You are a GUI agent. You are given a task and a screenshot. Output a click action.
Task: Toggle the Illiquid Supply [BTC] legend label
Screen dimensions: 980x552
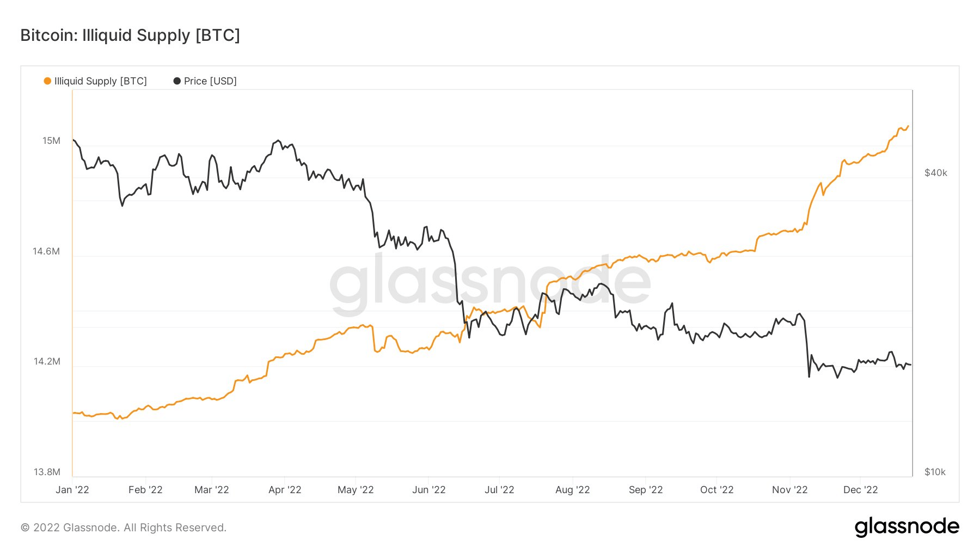(x=100, y=81)
